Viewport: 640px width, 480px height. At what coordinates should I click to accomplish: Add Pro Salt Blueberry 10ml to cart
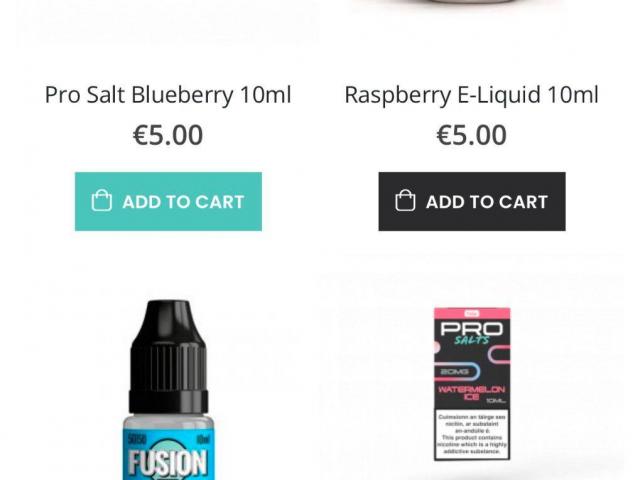[x=168, y=202]
